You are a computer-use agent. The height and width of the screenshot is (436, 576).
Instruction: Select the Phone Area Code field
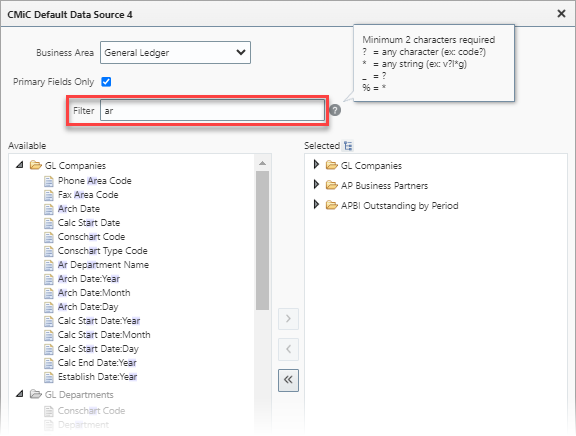point(94,181)
